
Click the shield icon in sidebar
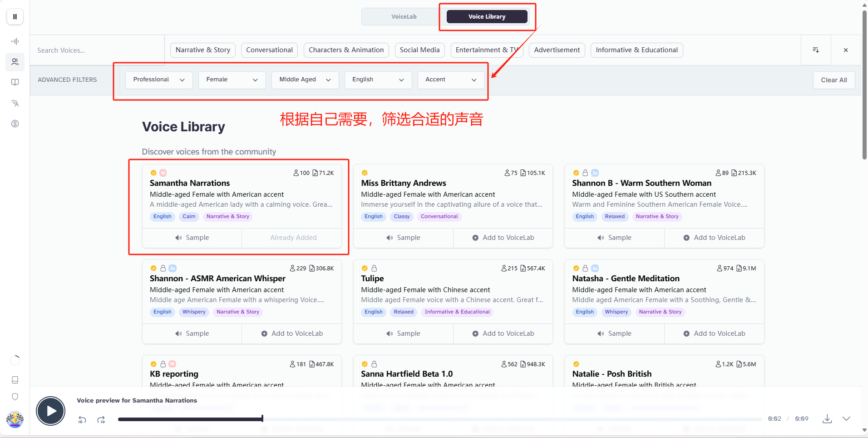click(15, 397)
